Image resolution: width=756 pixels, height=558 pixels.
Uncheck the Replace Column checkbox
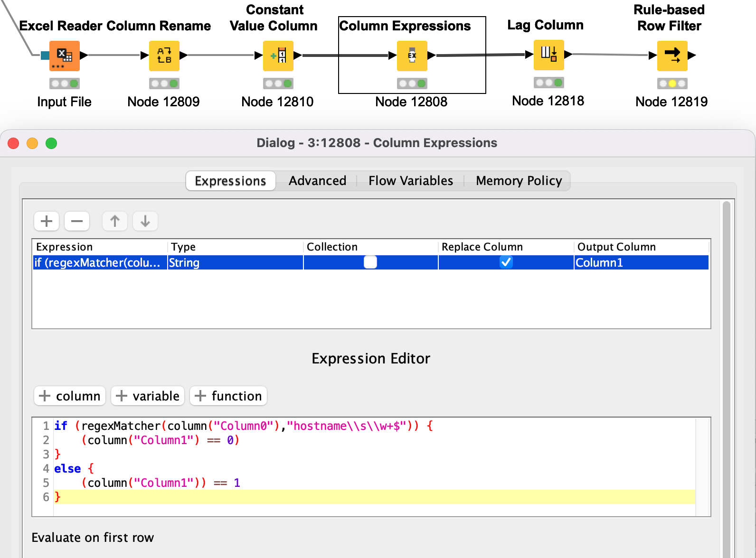(506, 262)
